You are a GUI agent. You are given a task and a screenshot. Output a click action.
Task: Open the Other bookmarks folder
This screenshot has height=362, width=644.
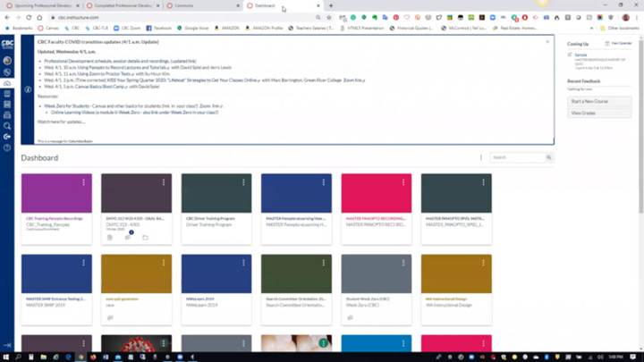(x=619, y=29)
